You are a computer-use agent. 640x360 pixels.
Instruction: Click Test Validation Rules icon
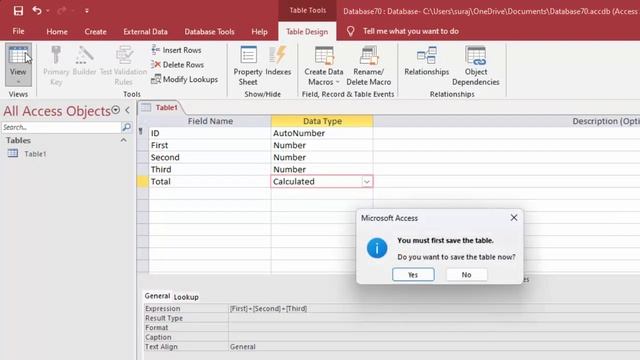pos(124,55)
